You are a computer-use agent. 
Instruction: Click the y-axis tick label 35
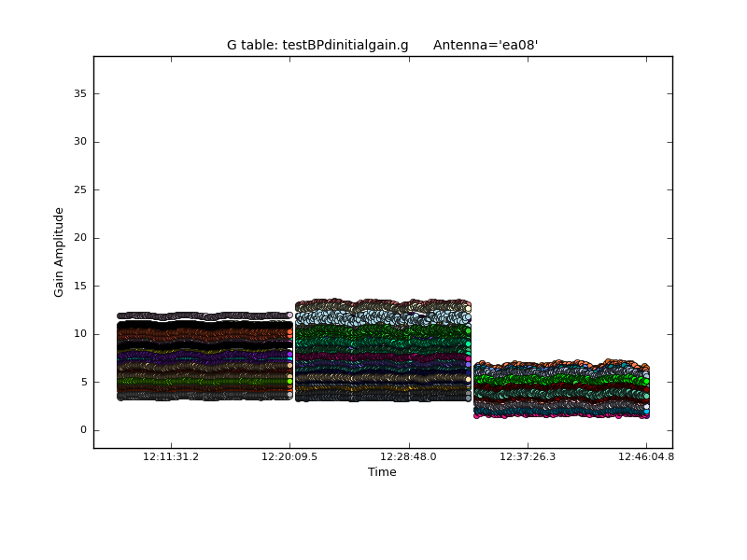pos(79,93)
